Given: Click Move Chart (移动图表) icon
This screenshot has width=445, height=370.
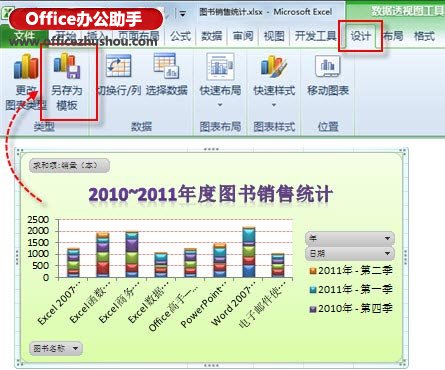Looking at the screenshot, I should point(328,66).
